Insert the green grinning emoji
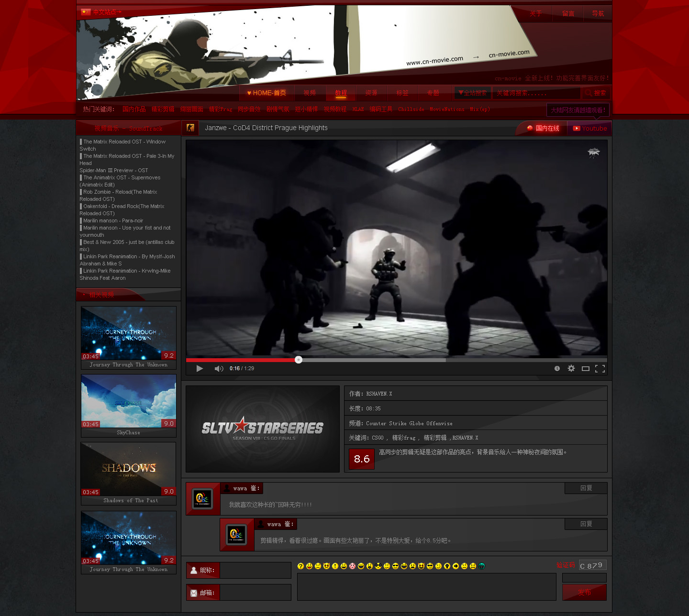 click(x=482, y=566)
